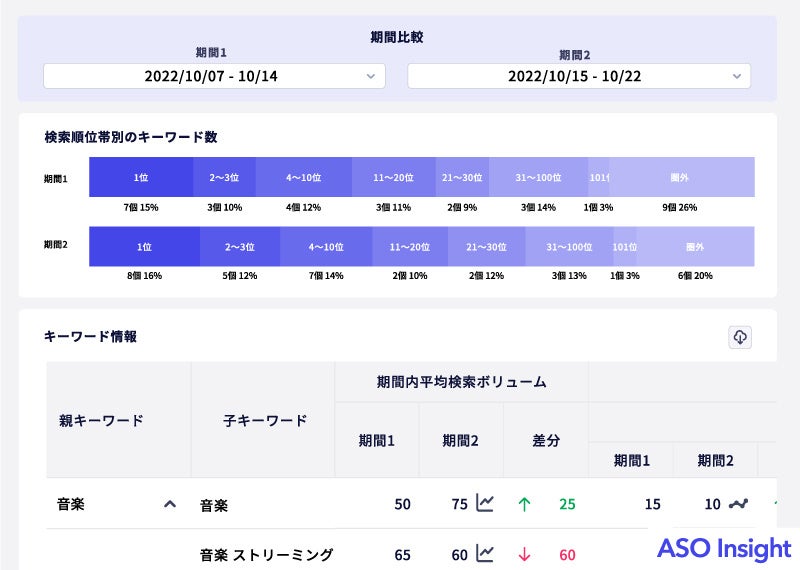Image resolution: width=800 pixels, height=570 pixels.
Task: Click the 音楽 ストリーミング child keyword
Action: 266,554
